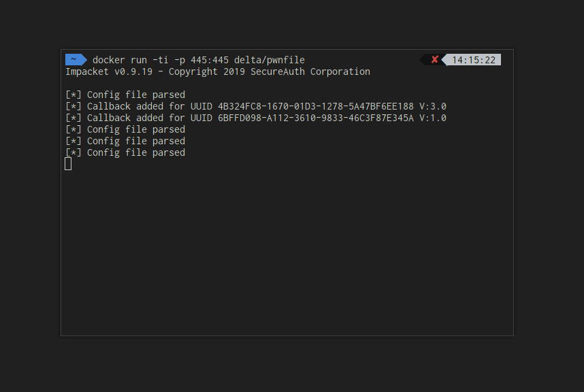The width and height of the screenshot is (584, 392).
Task: Click the SecureAuth Corporation copyright text
Action: pos(310,71)
